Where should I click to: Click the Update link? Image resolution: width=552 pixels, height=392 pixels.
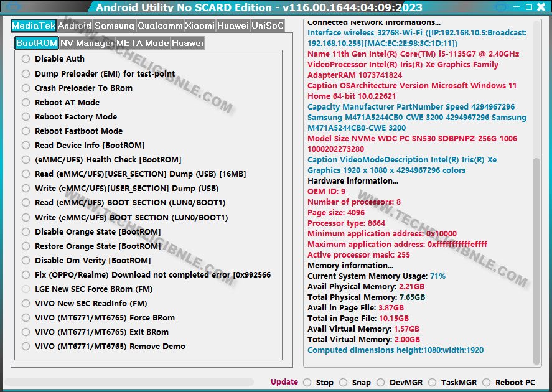coord(284,382)
